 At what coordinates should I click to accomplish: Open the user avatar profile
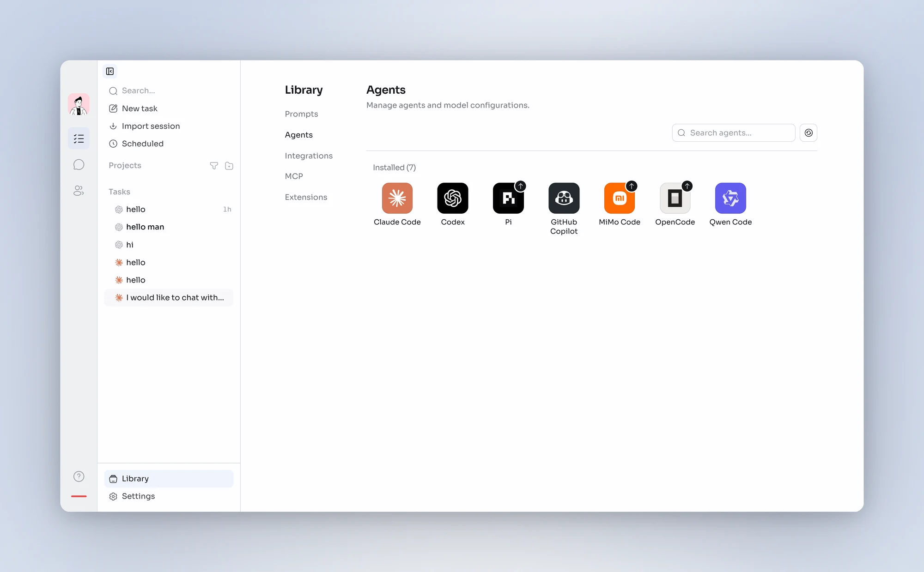(79, 104)
